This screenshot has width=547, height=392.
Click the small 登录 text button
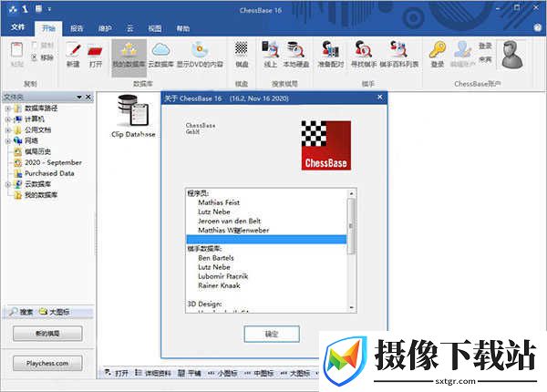[x=485, y=46]
